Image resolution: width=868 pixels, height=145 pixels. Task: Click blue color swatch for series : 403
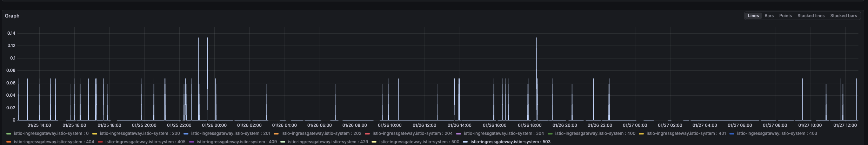732,134
